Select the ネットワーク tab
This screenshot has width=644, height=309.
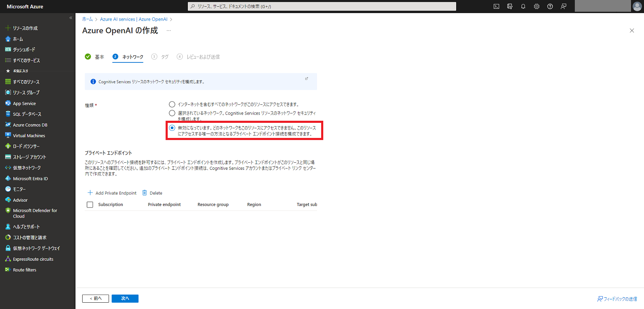[128, 57]
